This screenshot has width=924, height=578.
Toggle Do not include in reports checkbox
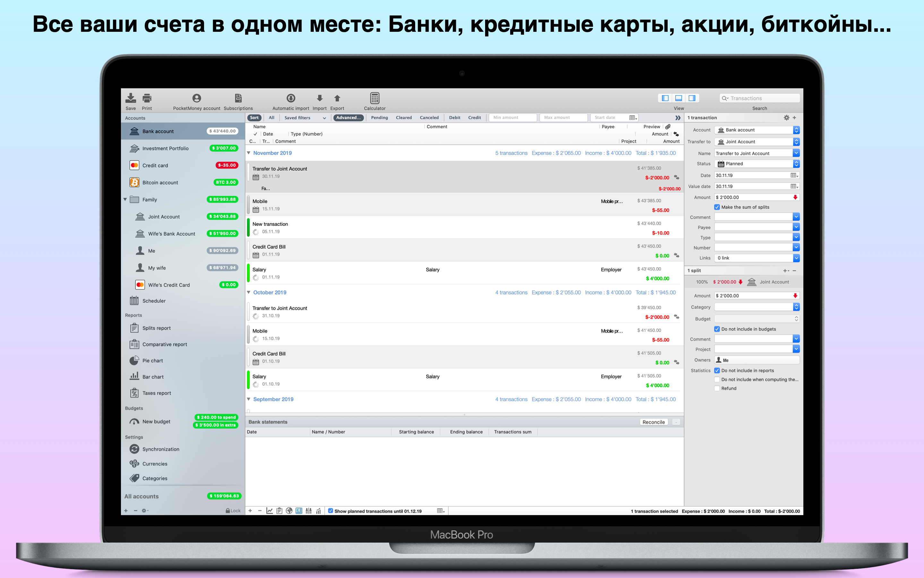pos(717,371)
